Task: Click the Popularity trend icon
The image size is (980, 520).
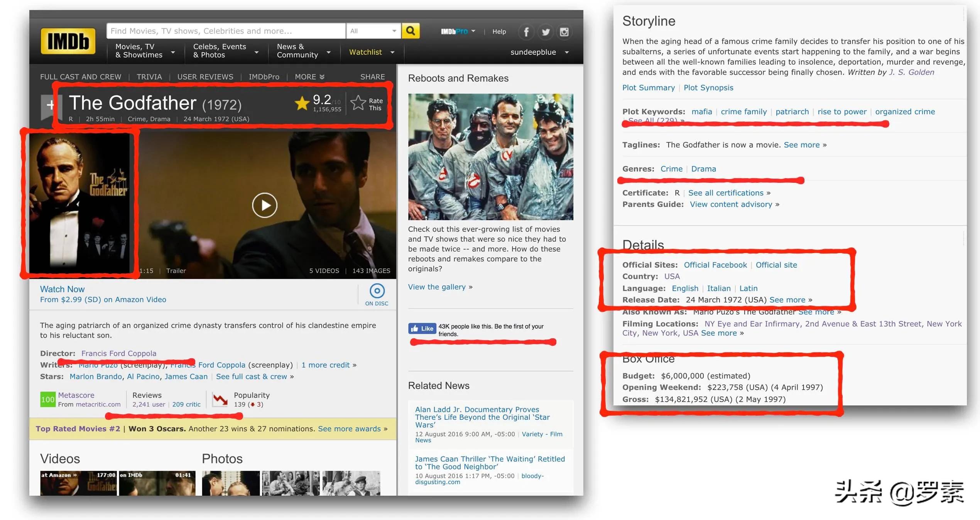Action: (x=220, y=400)
